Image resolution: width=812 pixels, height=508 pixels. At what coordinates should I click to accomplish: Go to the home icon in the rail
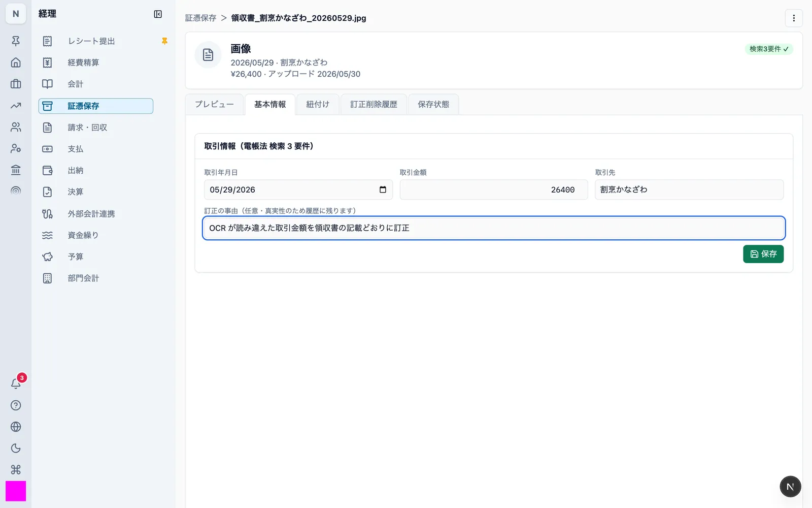tap(16, 62)
